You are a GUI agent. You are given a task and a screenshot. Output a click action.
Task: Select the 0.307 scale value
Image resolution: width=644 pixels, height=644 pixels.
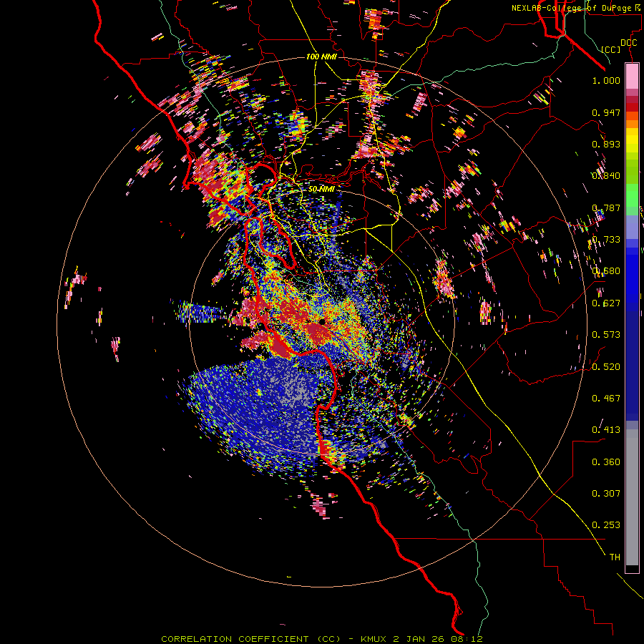(x=606, y=494)
